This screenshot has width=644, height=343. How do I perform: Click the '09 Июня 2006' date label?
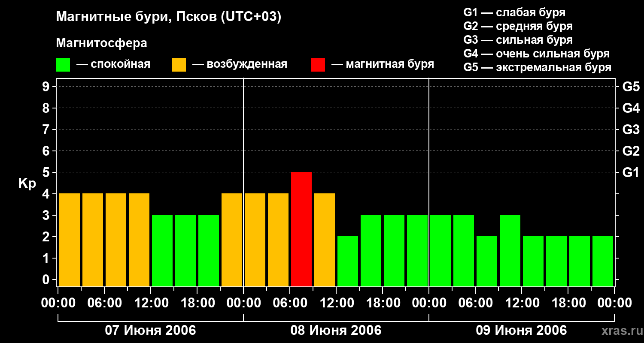(x=522, y=331)
